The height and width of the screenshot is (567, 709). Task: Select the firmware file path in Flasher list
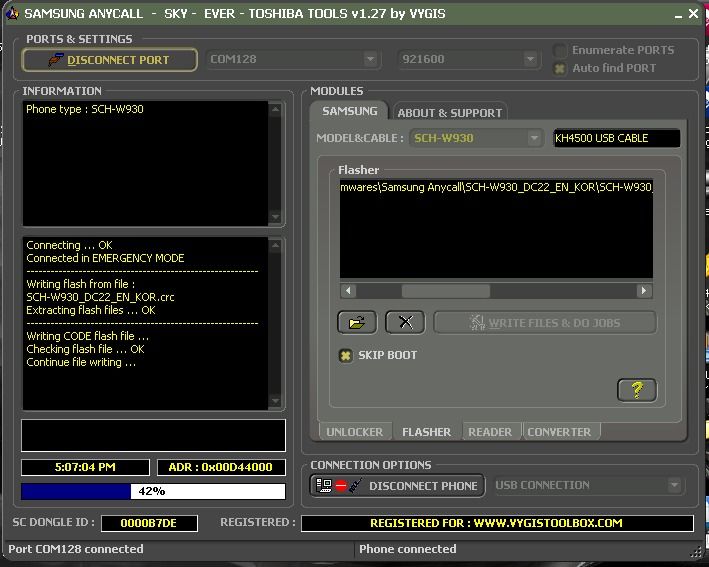(x=496, y=187)
